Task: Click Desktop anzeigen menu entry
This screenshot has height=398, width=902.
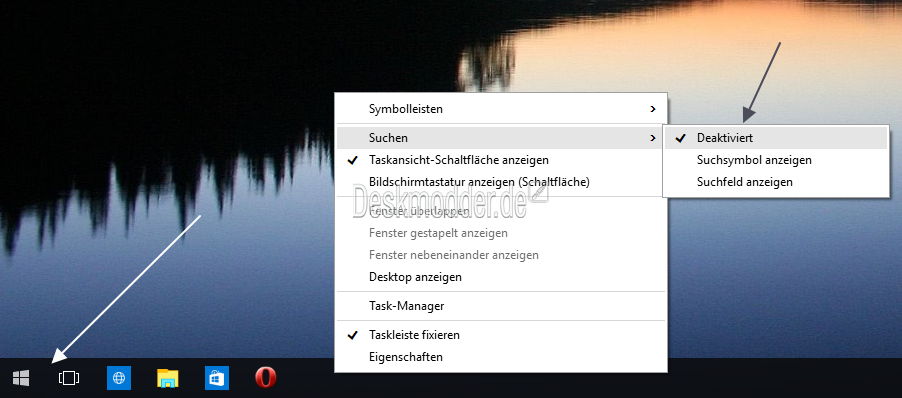Action: click(501, 277)
